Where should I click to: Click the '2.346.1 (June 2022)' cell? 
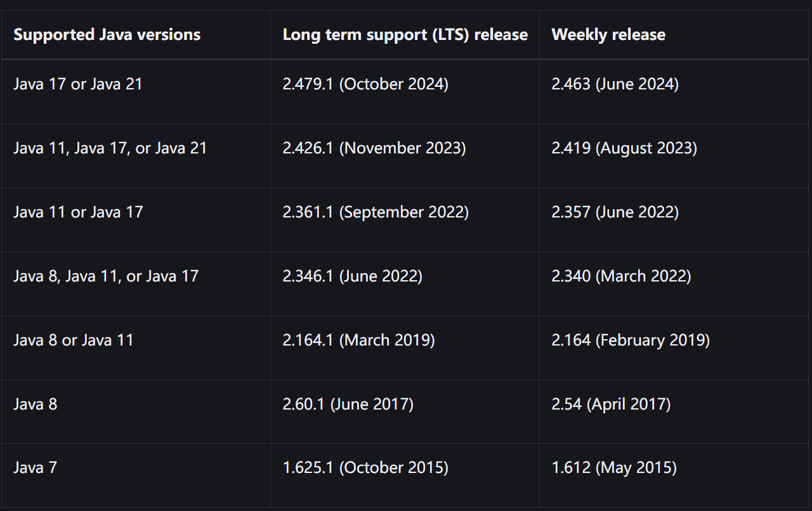pyautogui.click(x=352, y=276)
